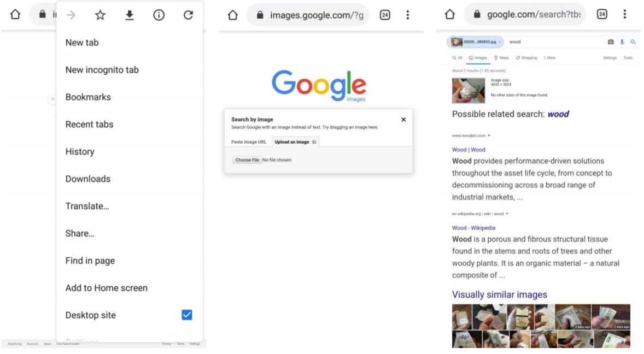Toggle the Desktop site checkbox
The width and height of the screenshot is (644, 354).
tap(187, 315)
